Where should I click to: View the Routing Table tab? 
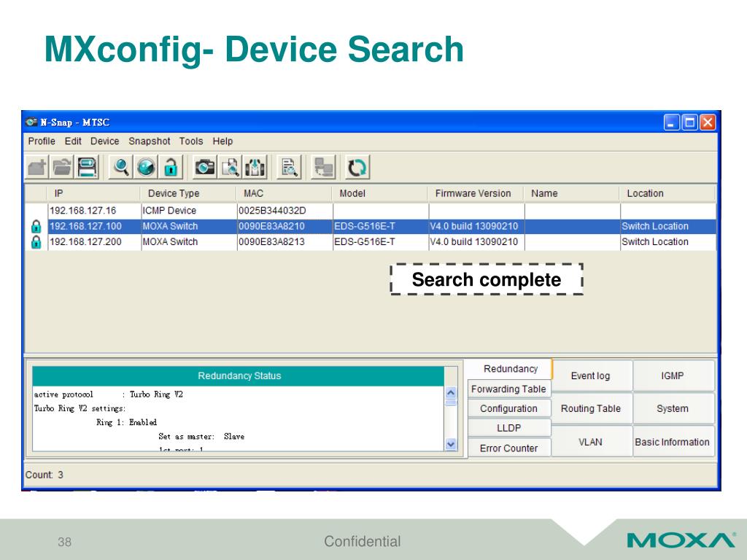(x=591, y=408)
